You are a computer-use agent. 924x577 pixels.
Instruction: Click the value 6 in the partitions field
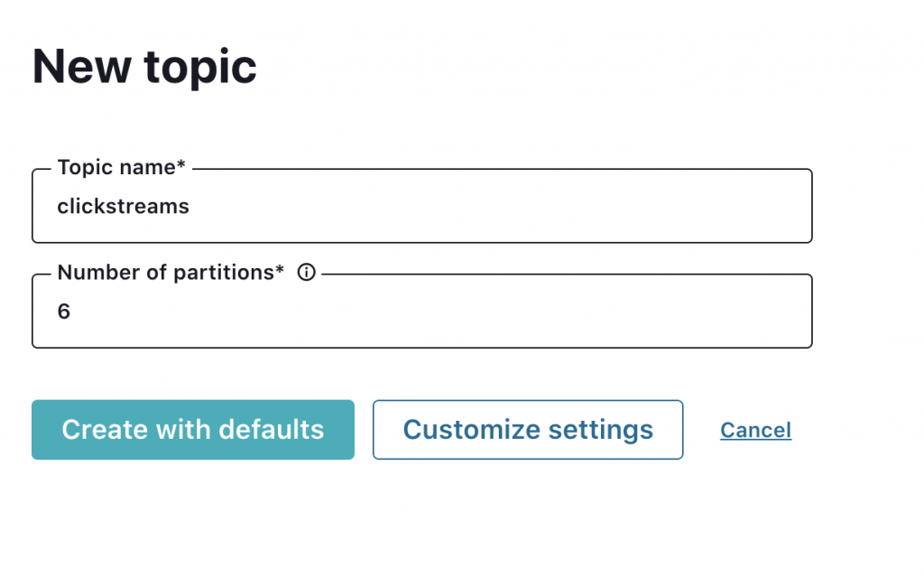(62, 311)
